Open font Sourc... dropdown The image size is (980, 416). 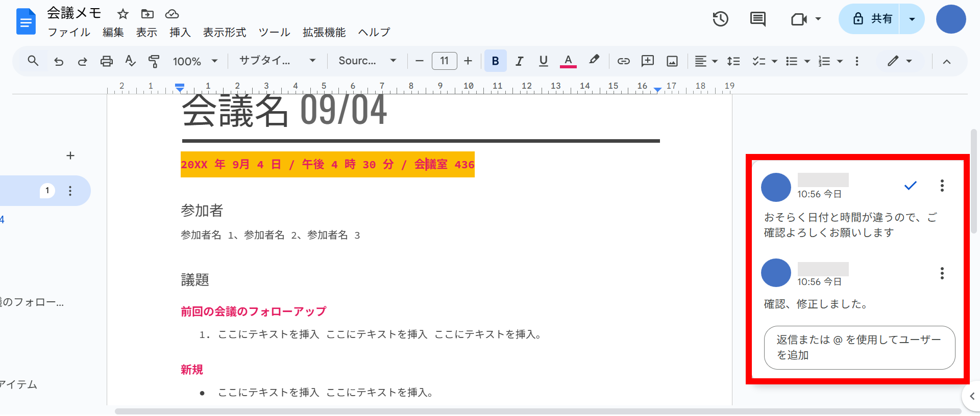point(367,61)
